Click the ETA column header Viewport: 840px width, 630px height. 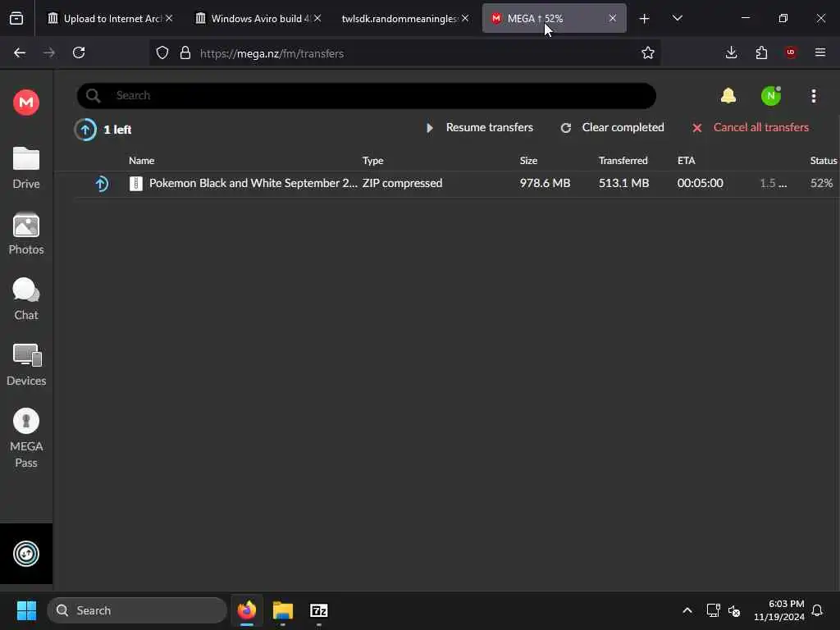[687, 160]
